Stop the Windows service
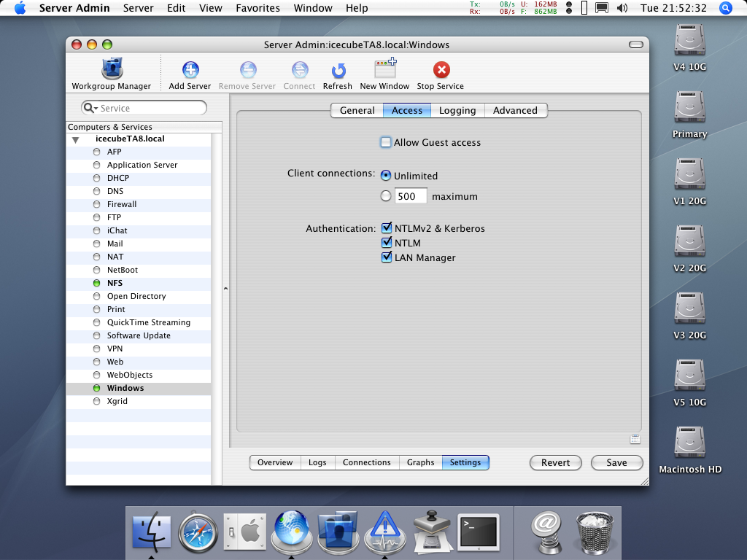This screenshot has width=747, height=560. pyautogui.click(x=441, y=69)
